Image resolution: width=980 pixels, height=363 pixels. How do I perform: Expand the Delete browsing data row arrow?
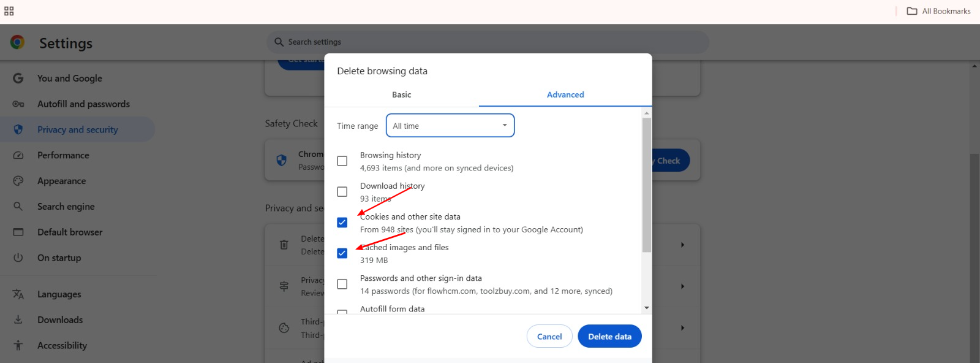tap(682, 245)
